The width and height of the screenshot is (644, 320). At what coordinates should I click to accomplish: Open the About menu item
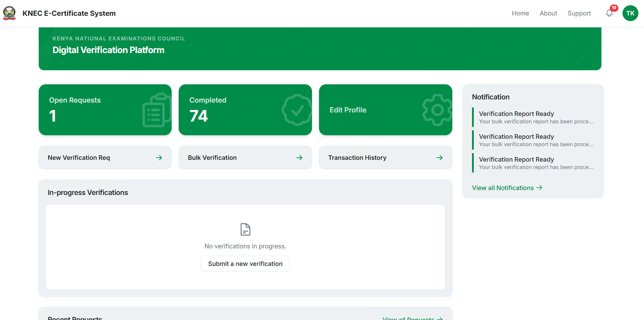(x=548, y=13)
